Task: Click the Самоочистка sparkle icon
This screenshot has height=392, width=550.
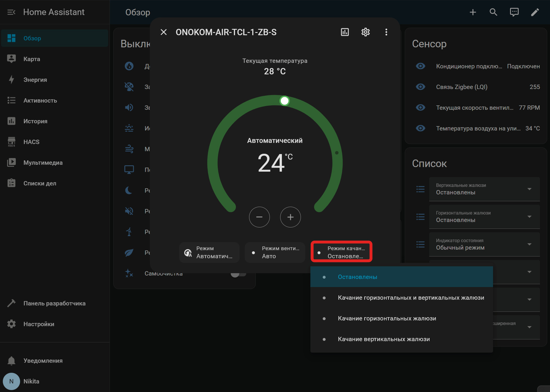Action: tap(129, 273)
